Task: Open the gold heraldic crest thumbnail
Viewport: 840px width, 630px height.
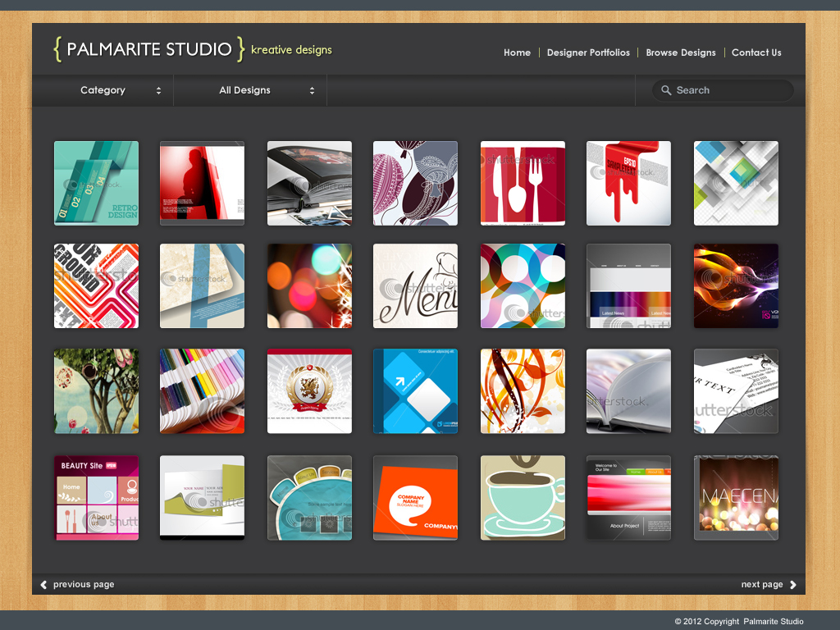Action: click(x=309, y=391)
